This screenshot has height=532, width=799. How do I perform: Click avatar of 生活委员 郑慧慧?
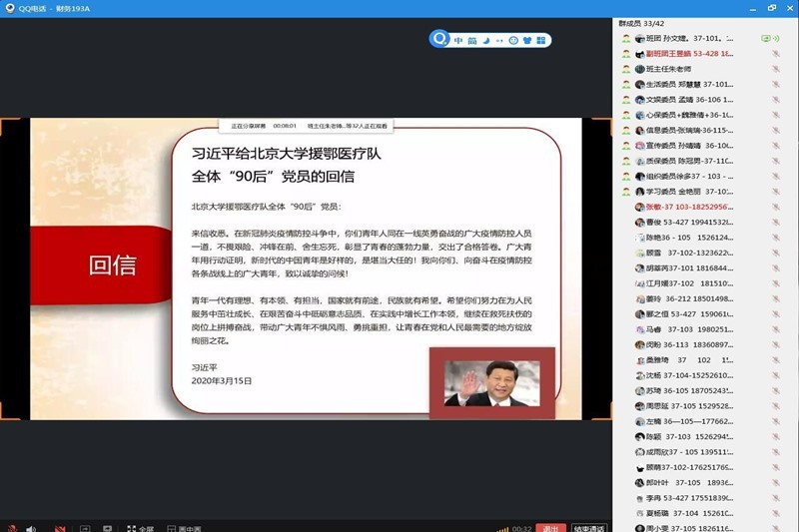pos(640,84)
